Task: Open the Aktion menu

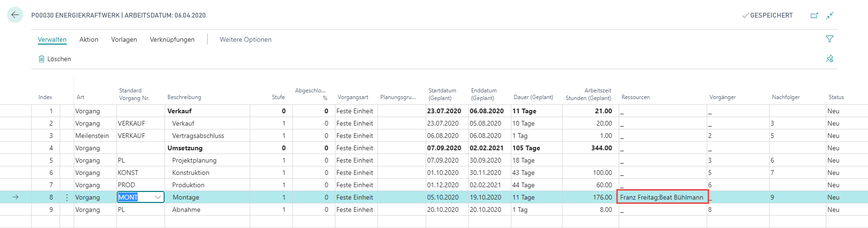Action: pos(89,39)
